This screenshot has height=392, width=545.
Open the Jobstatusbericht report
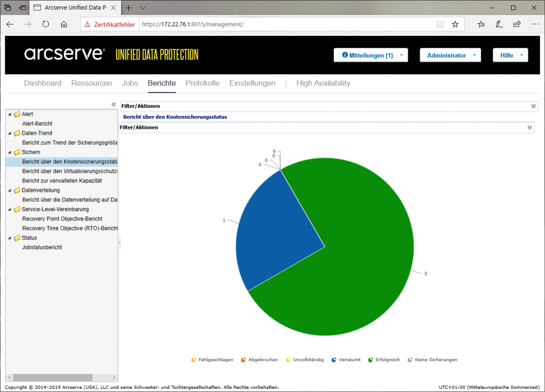coord(42,247)
